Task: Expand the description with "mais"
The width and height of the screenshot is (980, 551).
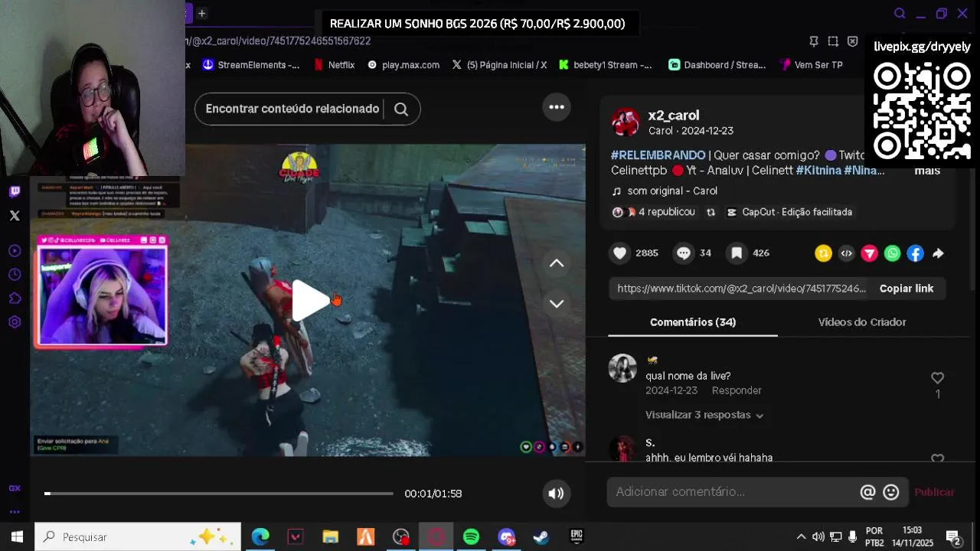Action: click(x=927, y=171)
